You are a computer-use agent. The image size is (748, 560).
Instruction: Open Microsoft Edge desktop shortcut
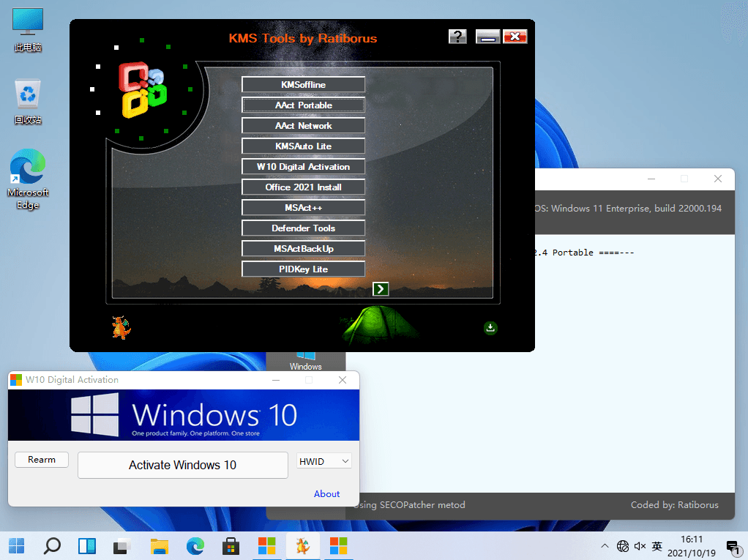28,179
